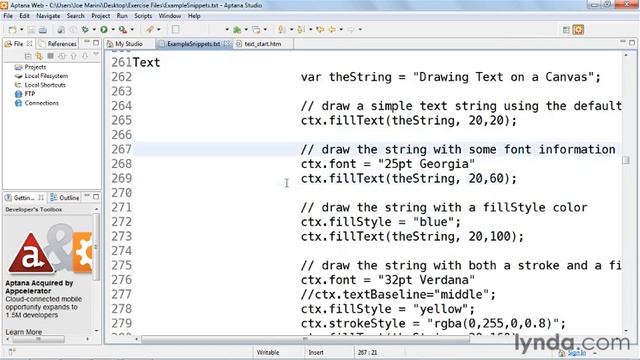Click the Next Annotation toolbar icon
This screenshot has height=360, width=640.
pos(281,29)
